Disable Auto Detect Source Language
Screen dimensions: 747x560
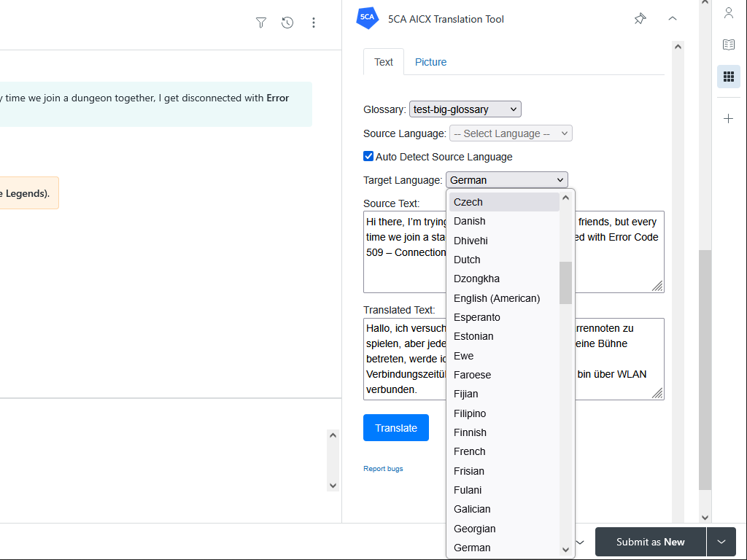coord(368,156)
